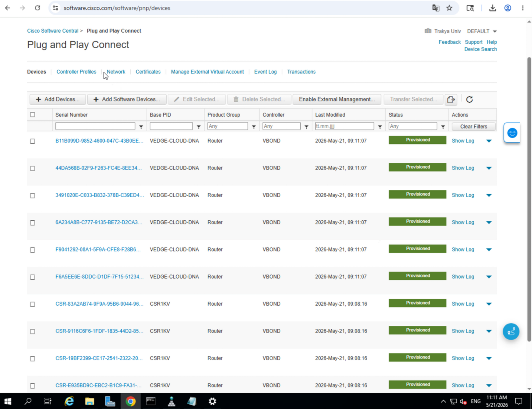Open the Chrome three-dot menu
532x409 pixels.
pyautogui.click(x=523, y=8)
